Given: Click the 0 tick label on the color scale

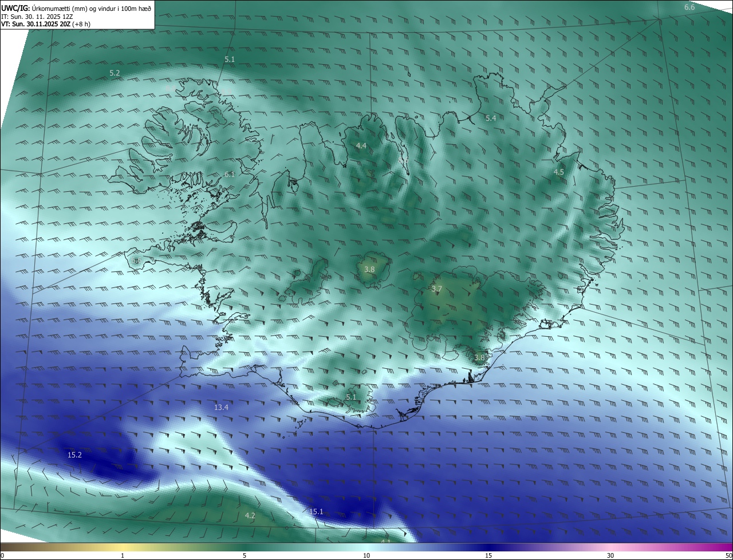Looking at the screenshot, I should click(x=2, y=555).
